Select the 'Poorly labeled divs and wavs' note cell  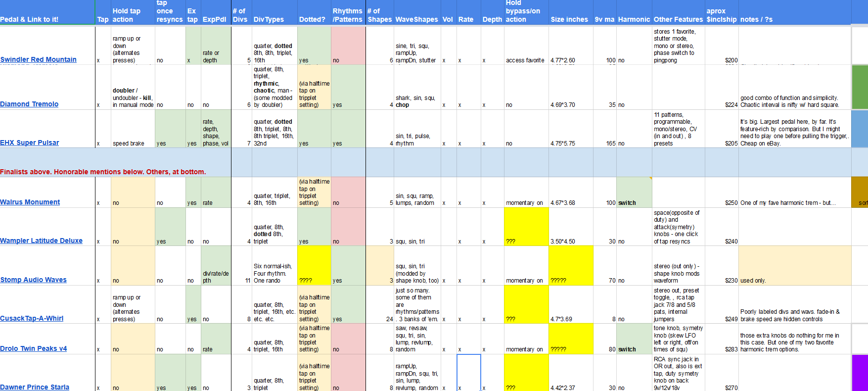pyautogui.click(x=795, y=304)
